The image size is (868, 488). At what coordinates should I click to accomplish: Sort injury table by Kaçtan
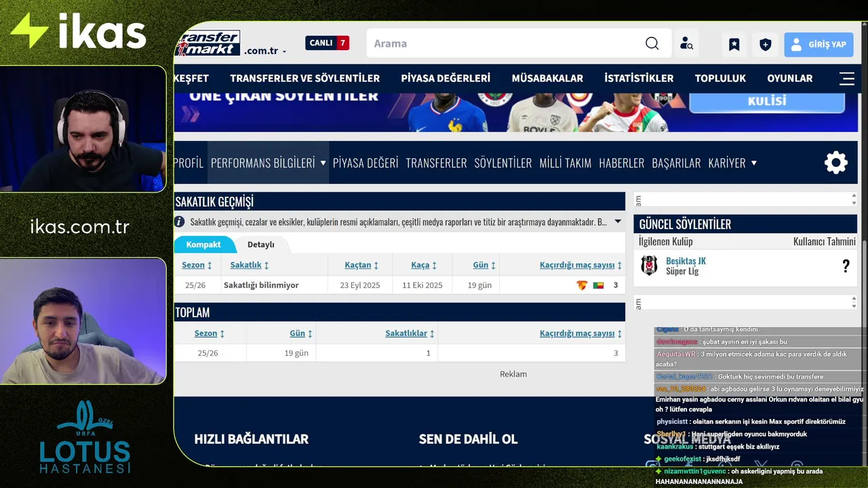[x=361, y=265]
